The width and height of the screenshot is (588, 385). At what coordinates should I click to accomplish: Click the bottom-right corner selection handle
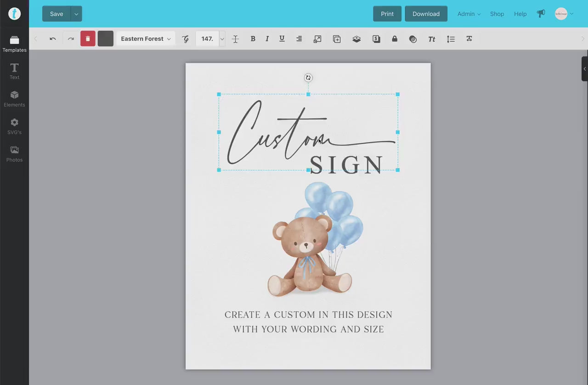tap(397, 170)
